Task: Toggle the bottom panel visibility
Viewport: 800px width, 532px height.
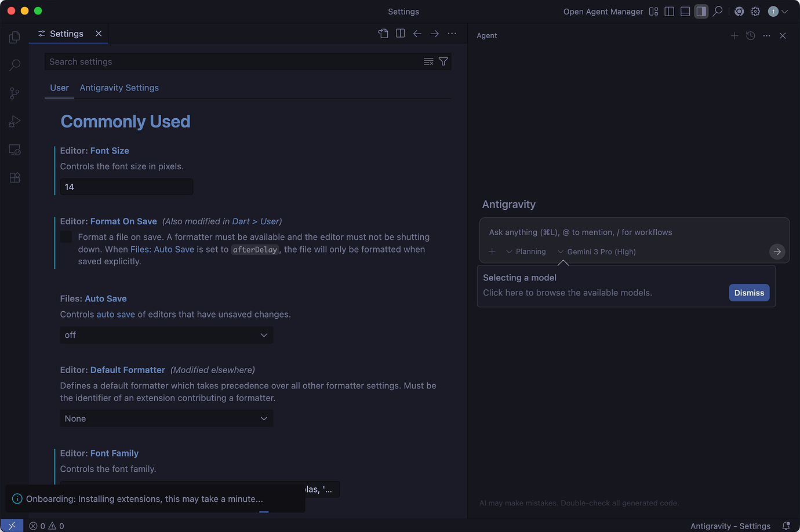Action: tap(685, 12)
